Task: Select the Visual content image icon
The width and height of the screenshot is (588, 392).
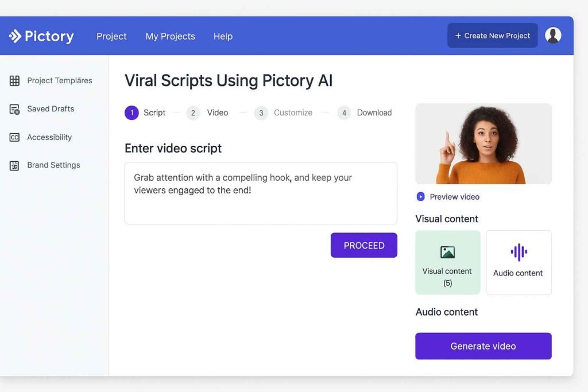Action: point(447,253)
